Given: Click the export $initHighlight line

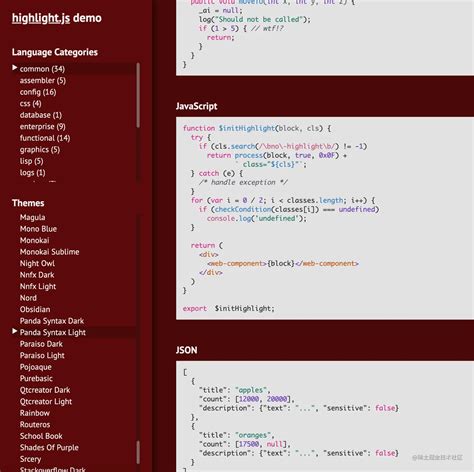Looking at the screenshot, I should 228,309.
